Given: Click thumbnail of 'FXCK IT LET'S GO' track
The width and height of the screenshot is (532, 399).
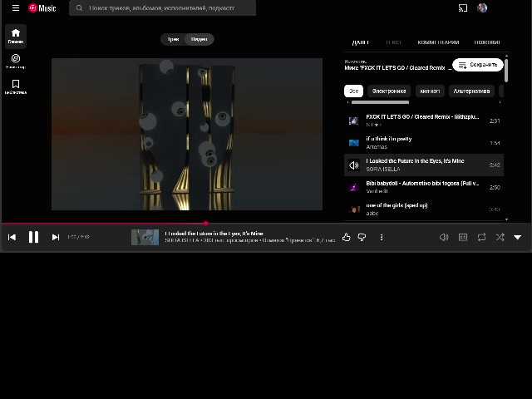Looking at the screenshot, I should click(x=354, y=121).
